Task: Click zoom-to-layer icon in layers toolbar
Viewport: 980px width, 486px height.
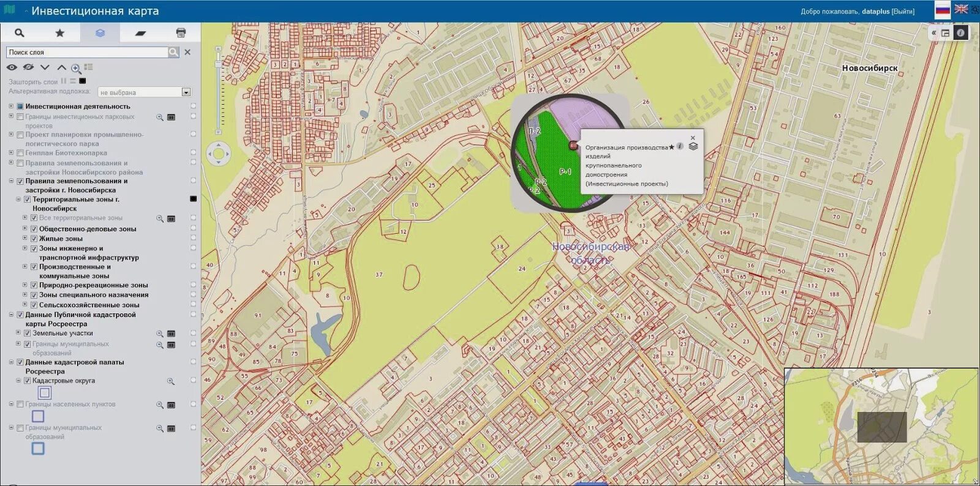Action: click(76, 68)
